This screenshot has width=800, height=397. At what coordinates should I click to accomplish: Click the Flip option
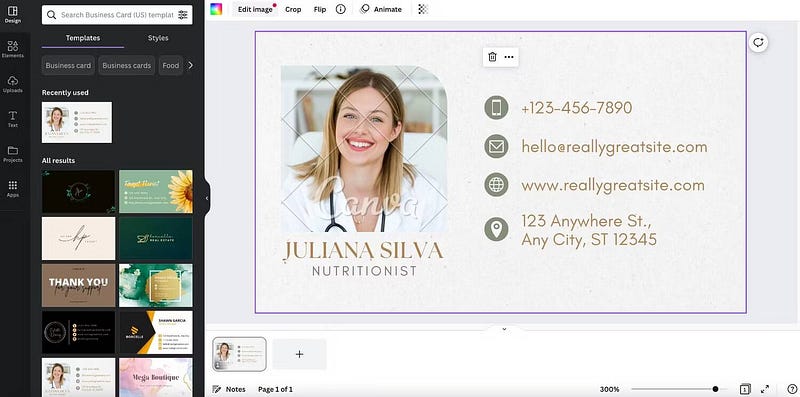320,9
